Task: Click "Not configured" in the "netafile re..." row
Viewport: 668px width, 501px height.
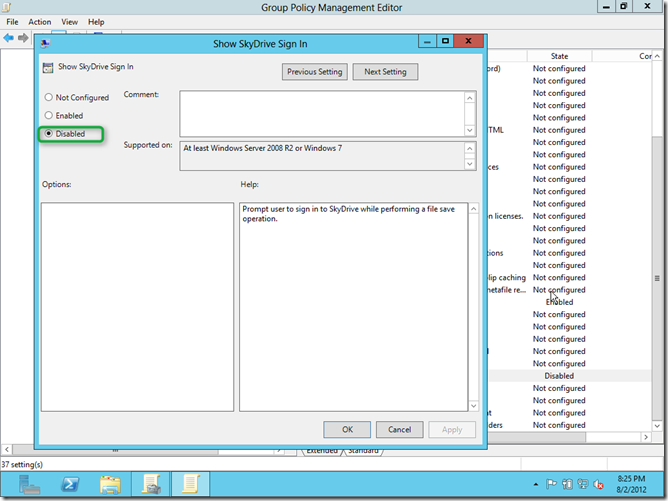Action: 559,290
